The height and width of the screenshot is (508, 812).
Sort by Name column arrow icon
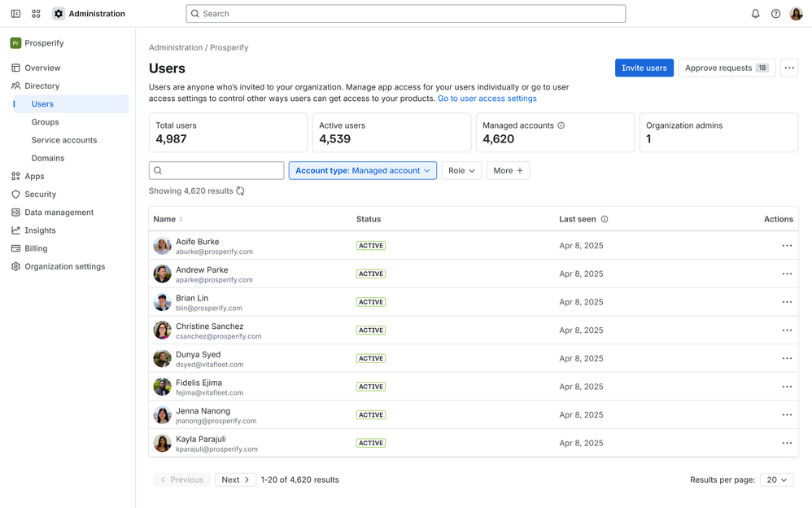[x=181, y=219]
